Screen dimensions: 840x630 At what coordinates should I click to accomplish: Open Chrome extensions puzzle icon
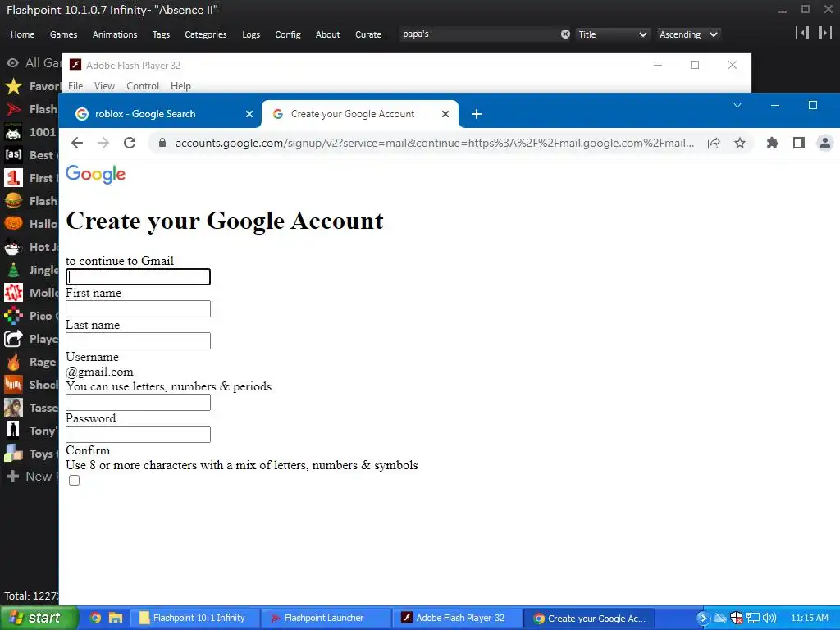773,143
